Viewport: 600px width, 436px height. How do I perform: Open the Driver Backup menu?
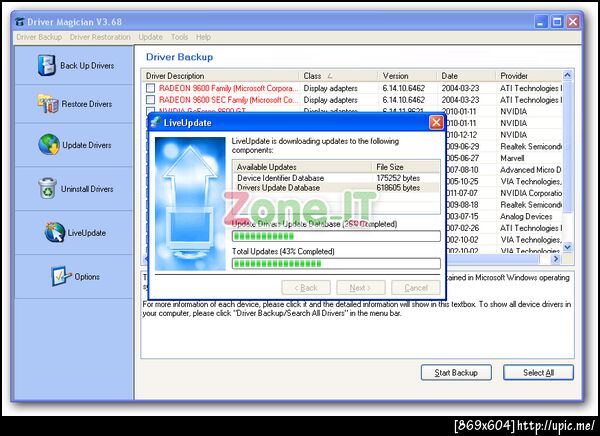click(x=39, y=37)
